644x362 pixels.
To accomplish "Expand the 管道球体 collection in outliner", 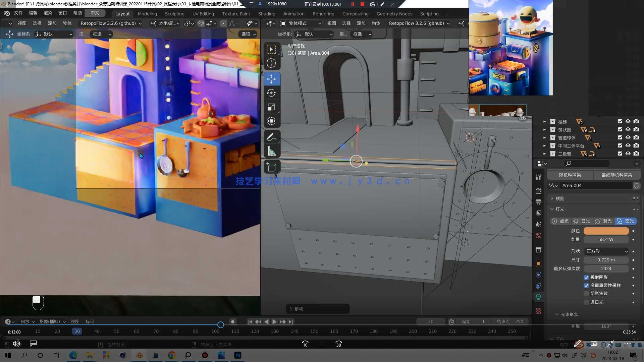I will (544, 138).
